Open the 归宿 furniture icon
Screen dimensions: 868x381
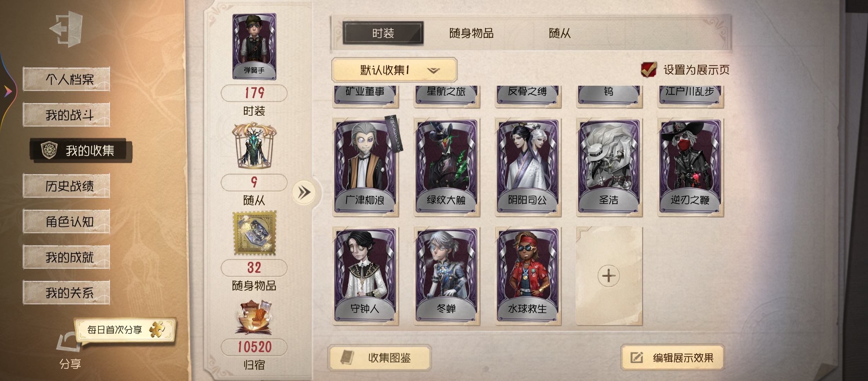point(254,317)
